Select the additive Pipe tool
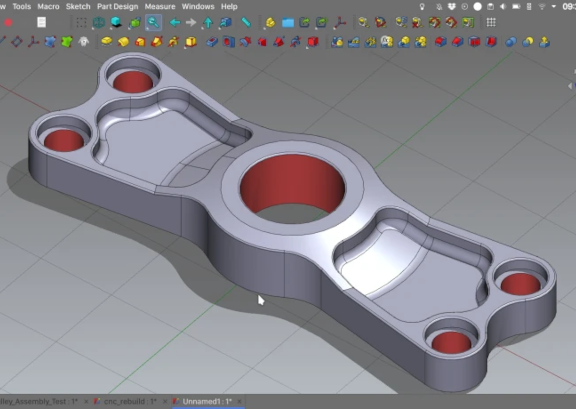 click(x=157, y=42)
